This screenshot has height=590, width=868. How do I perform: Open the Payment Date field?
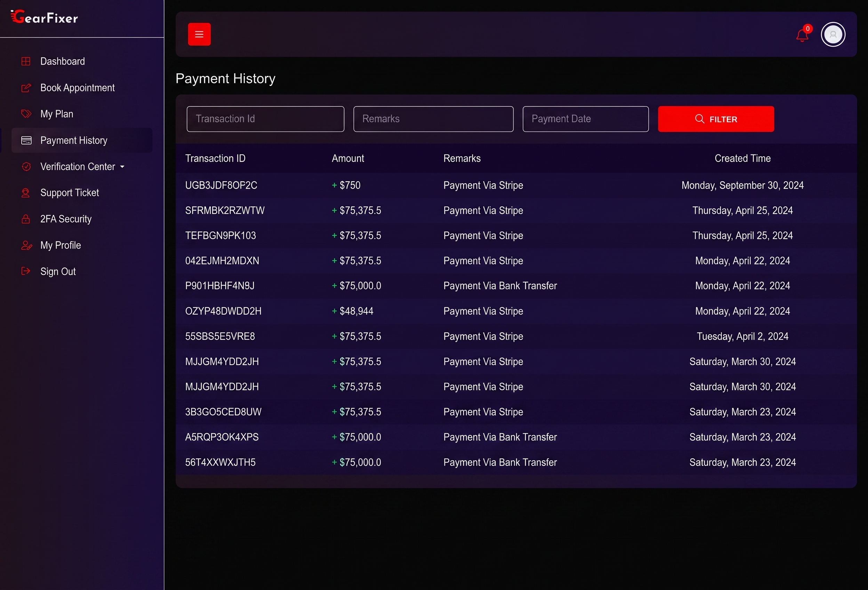pos(585,119)
